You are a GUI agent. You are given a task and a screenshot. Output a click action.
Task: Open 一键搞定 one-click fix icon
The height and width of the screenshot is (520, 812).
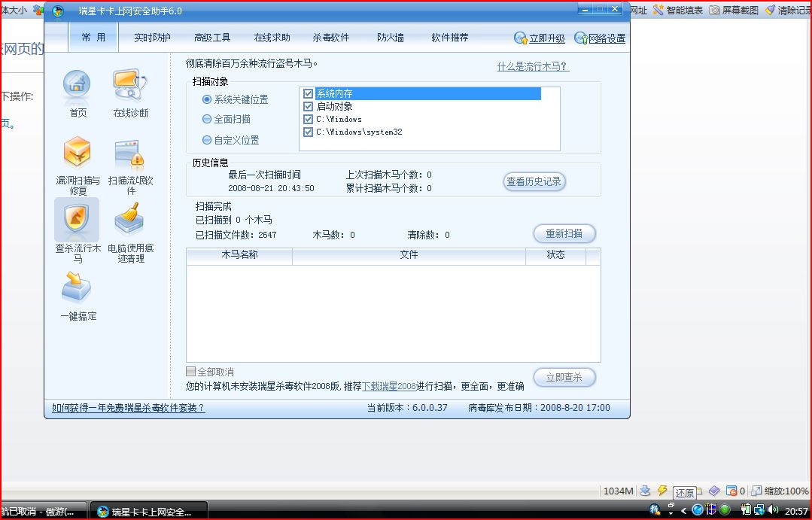click(77, 287)
